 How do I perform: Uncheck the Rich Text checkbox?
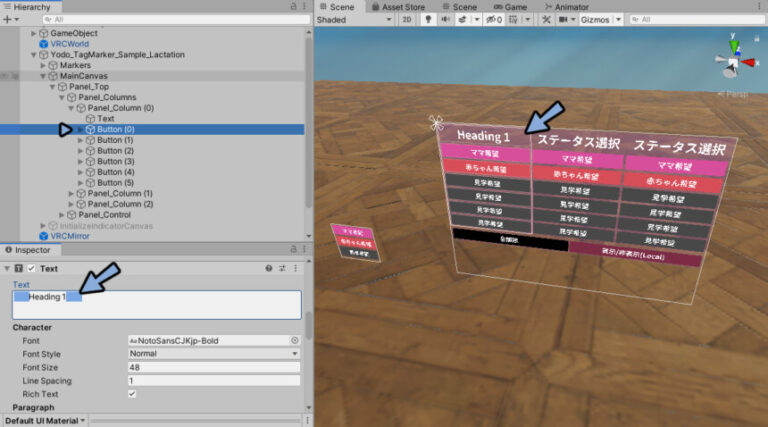pyautogui.click(x=132, y=394)
